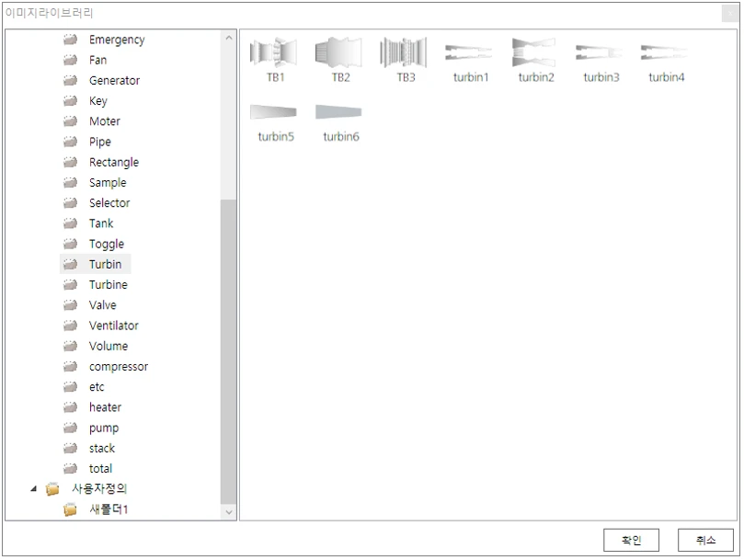
Task: Click the 새폴더1 folder icon
Action: pyautogui.click(x=70, y=509)
